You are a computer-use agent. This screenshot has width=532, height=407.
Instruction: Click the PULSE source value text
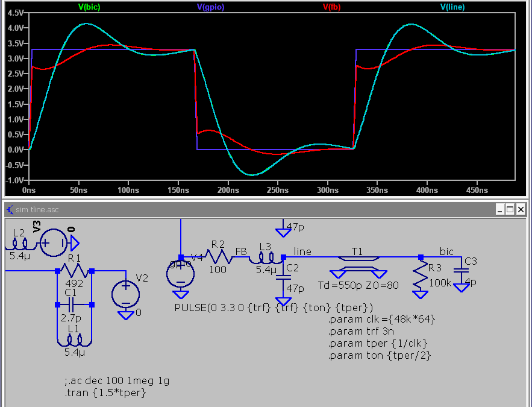point(274,308)
